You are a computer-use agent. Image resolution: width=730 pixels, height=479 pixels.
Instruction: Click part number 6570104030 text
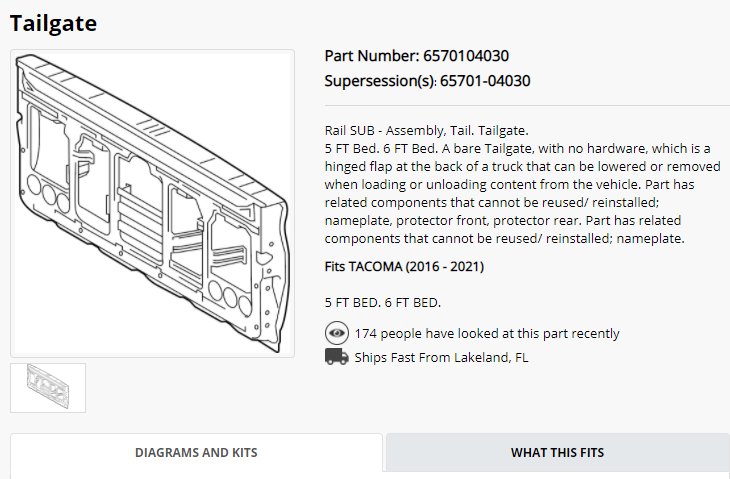point(466,56)
